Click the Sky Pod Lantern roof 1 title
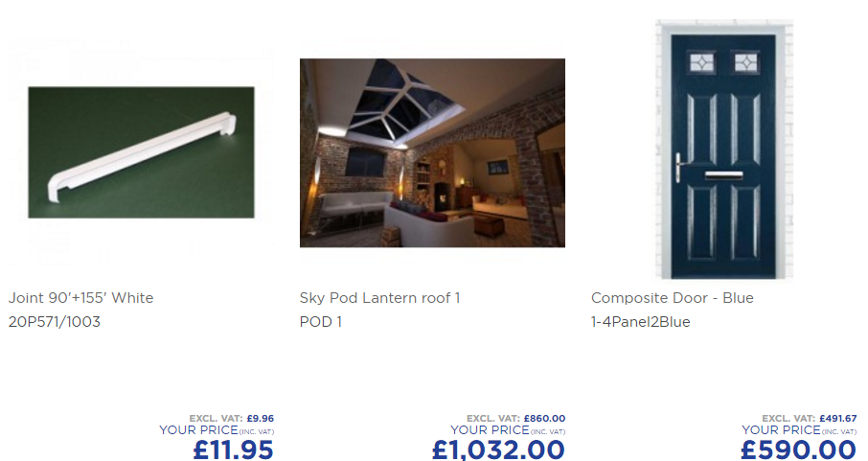Screen dimensions: 868x461 pyautogui.click(x=379, y=297)
